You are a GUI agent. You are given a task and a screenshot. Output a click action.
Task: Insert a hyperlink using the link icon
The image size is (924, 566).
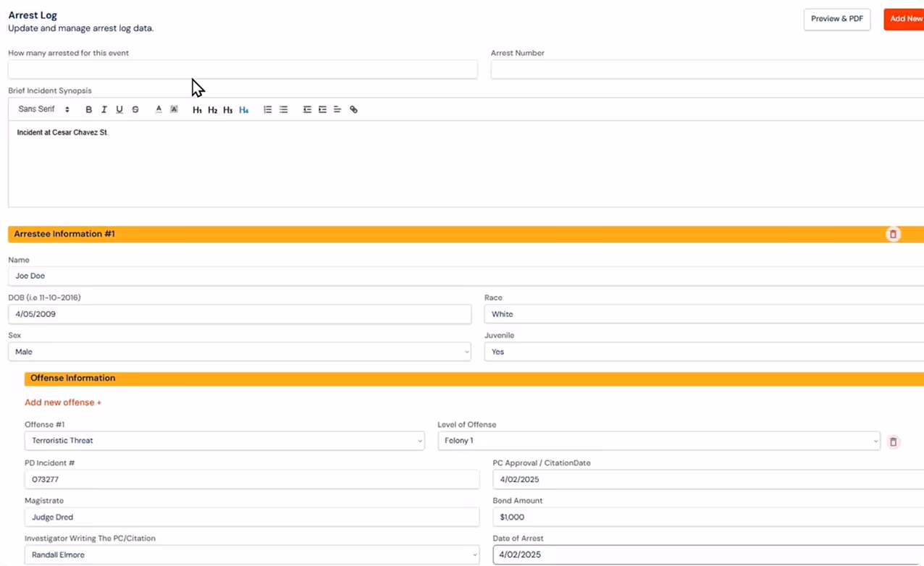tap(353, 109)
